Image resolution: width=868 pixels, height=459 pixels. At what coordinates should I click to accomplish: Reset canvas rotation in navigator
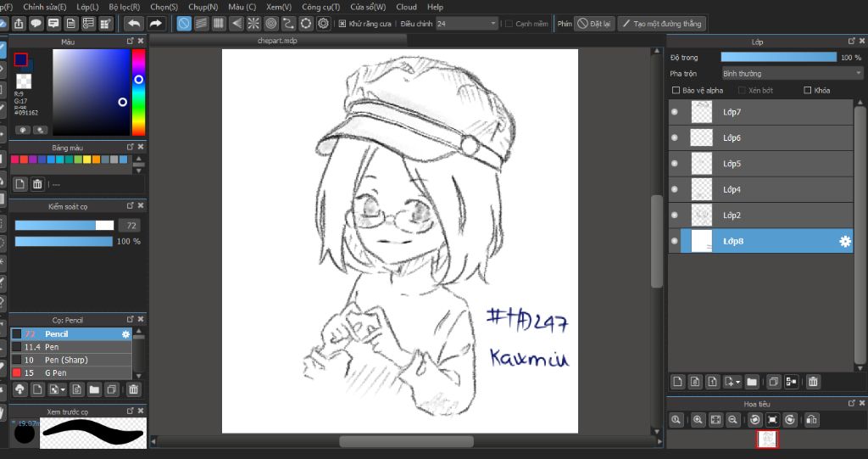click(x=772, y=420)
